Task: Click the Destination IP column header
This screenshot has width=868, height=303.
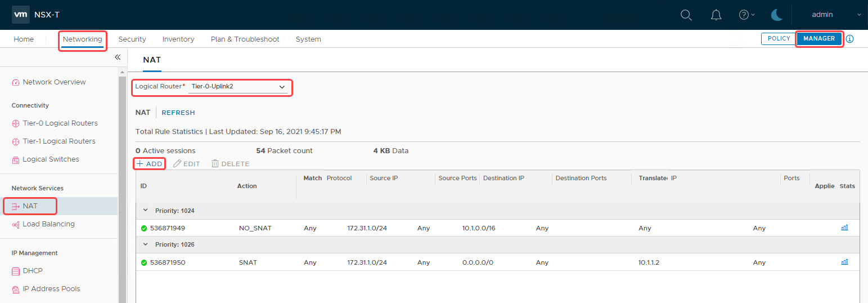Action: point(503,178)
